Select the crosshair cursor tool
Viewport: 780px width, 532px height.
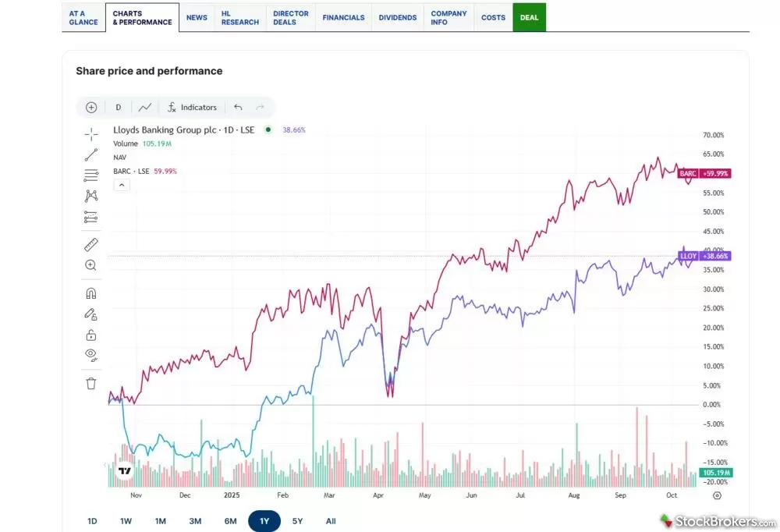pyautogui.click(x=90, y=133)
